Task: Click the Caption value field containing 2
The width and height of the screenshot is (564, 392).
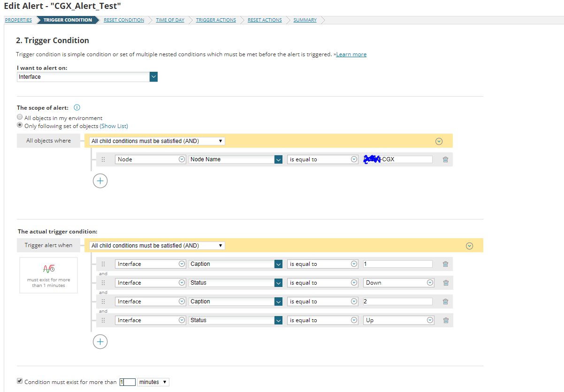Action: point(398,302)
